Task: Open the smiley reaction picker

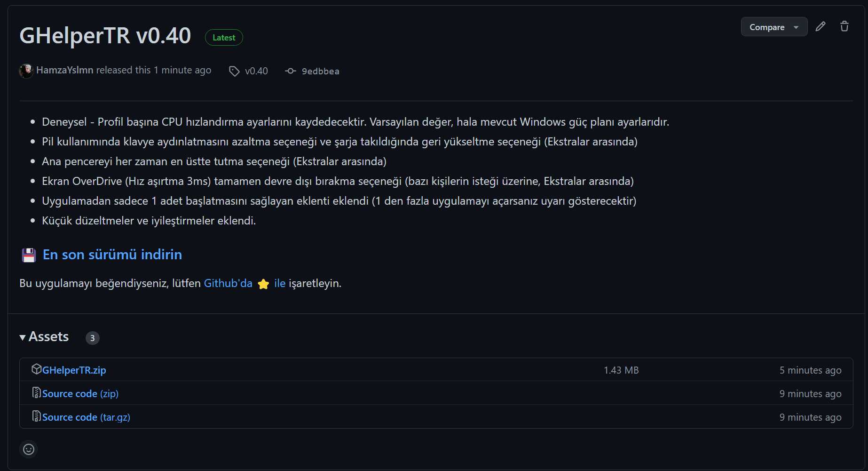Action: click(x=29, y=449)
